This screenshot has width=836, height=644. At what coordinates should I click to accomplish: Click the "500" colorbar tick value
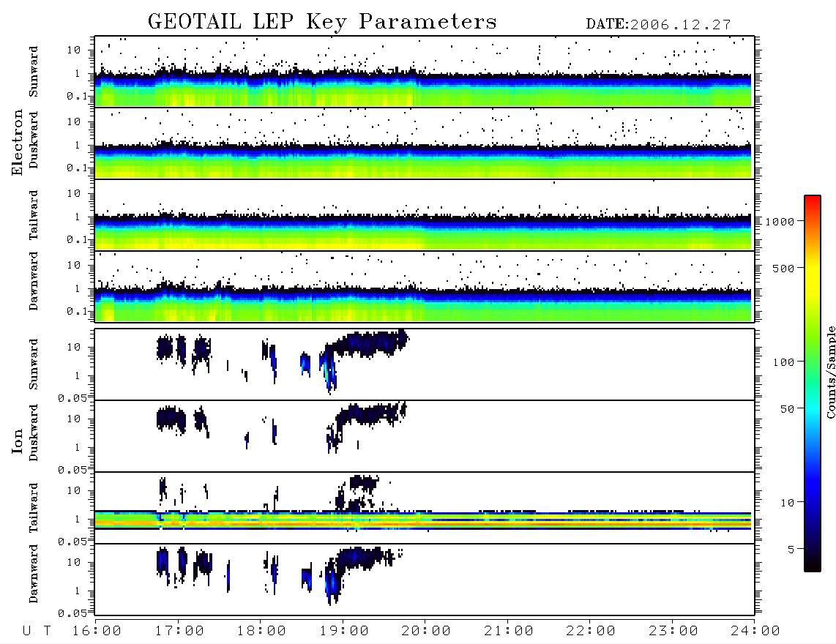click(x=783, y=268)
